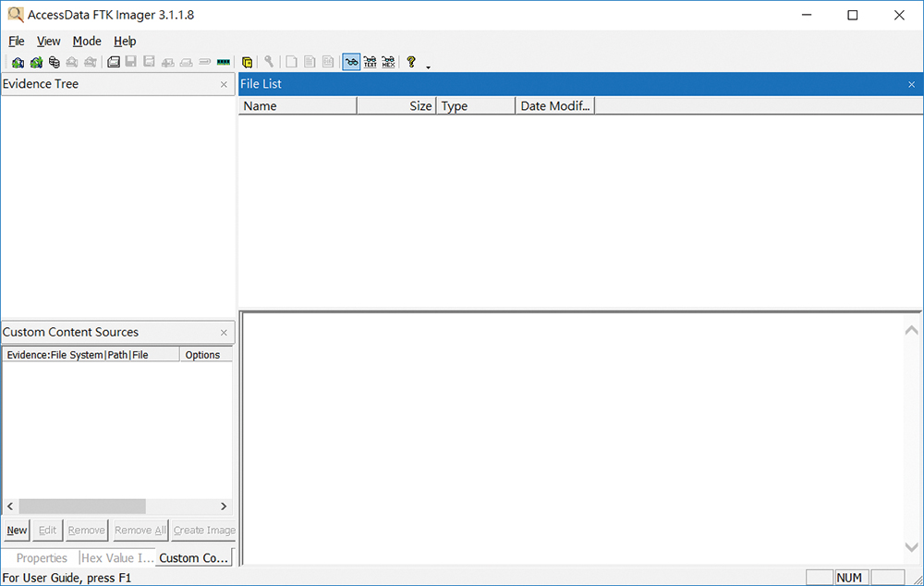Click the Remove Evidence Item toolbar icon

72,62
